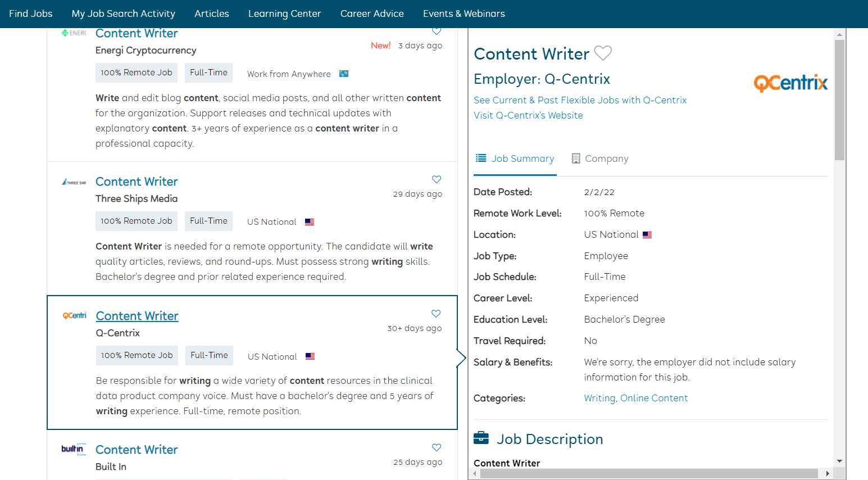
Task: Click the 100% Remote Job tag for Three Ships
Action: (137, 221)
